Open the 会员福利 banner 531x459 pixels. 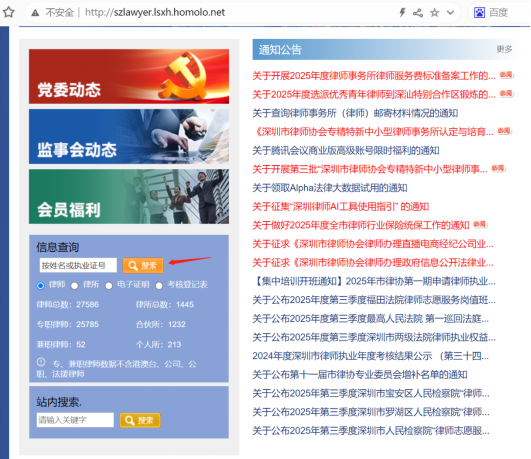pyautogui.click(x=129, y=196)
